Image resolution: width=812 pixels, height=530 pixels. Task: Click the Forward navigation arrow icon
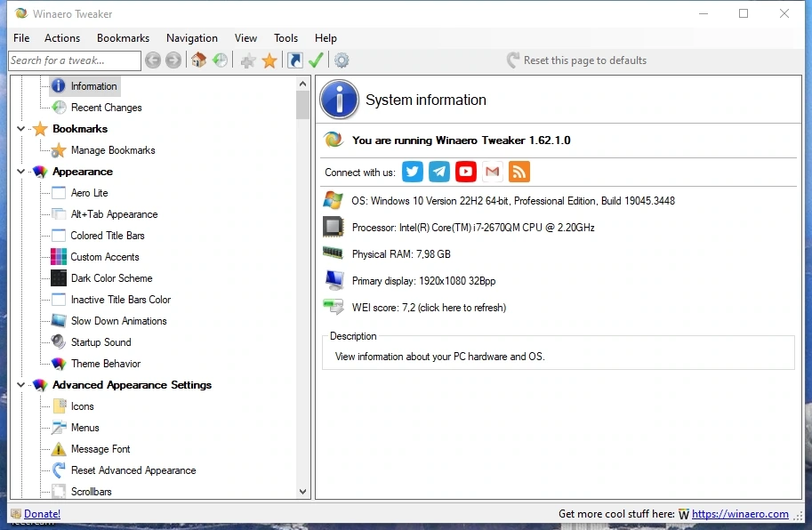click(x=173, y=60)
